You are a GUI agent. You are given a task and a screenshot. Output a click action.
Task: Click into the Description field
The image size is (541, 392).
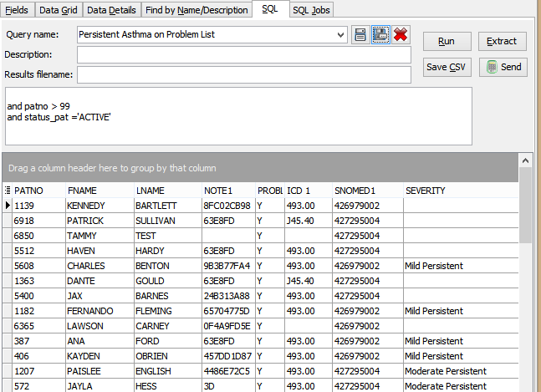pyautogui.click(x=244, y=55)
